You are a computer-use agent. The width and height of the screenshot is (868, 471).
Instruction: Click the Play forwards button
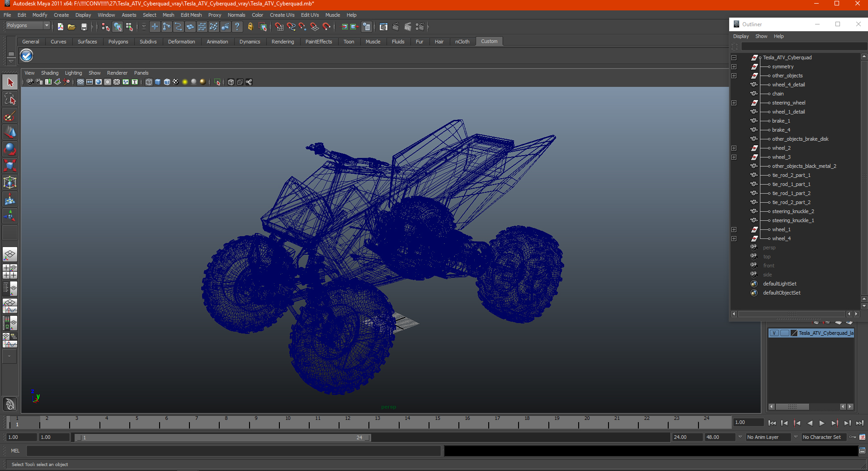click(x=822, y=423)
